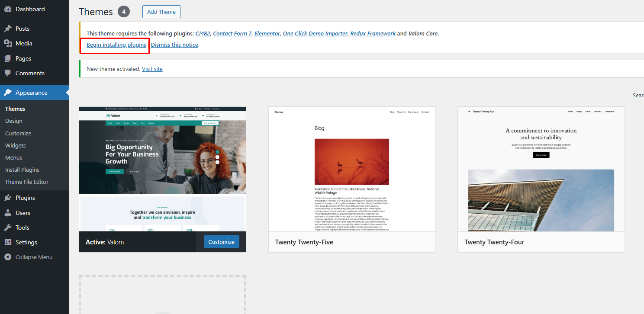This screenshot has width=644, height=314.
Task: Select the Twenty Twenty-Five theme thumbnail
Action: click(351, 169)
